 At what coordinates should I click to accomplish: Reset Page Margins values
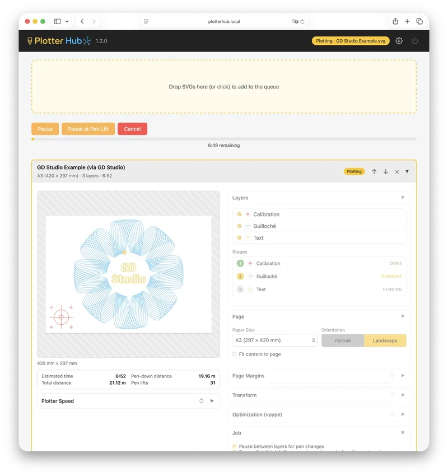click(392, 376)
